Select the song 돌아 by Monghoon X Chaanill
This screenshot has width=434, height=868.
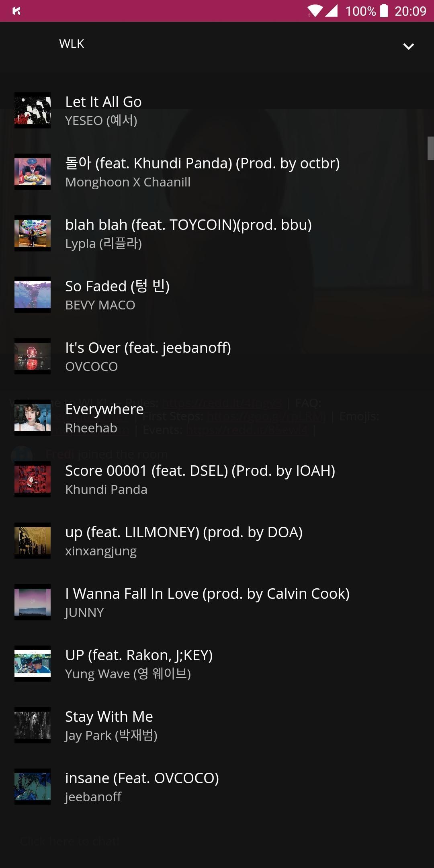click(x=217, y=172)
